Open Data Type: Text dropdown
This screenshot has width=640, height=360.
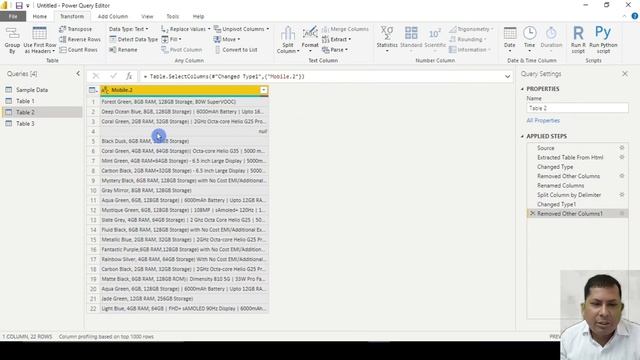[129, 29]
